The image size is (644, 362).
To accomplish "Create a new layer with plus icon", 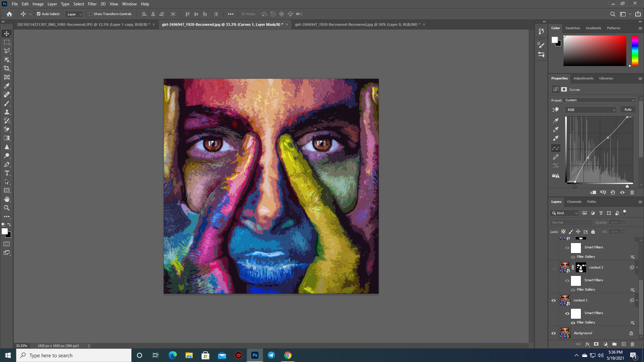I will [624, 344].
